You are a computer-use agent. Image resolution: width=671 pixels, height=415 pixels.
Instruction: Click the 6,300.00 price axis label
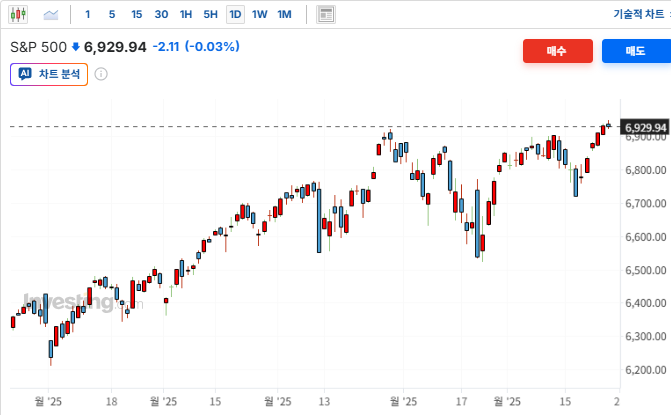pos(646,337)
